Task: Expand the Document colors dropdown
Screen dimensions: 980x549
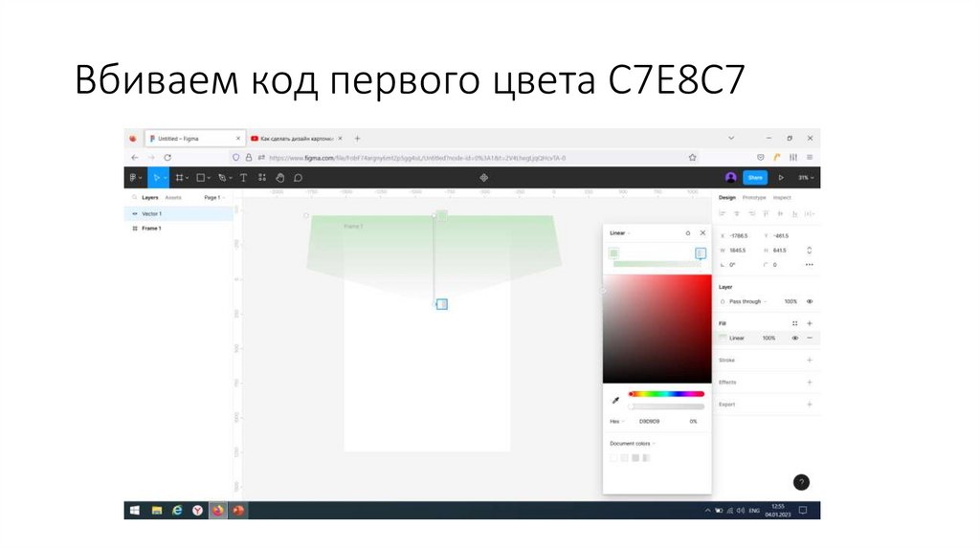Action: pyautogui.click(x=632, y=444)
